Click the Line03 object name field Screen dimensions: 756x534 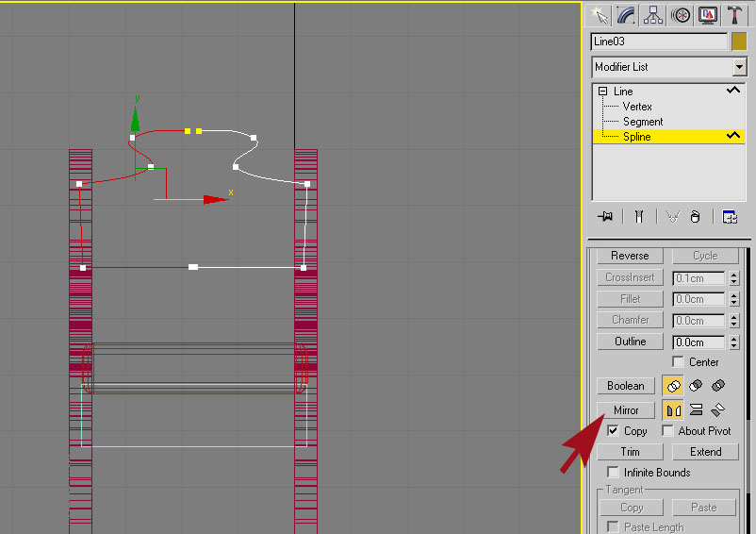pyautogui.click(x=659, y=42)
